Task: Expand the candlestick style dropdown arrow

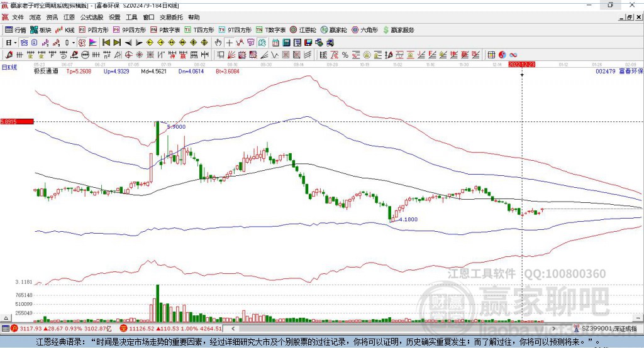Action: pyautogui.click(x=73, y=42)
